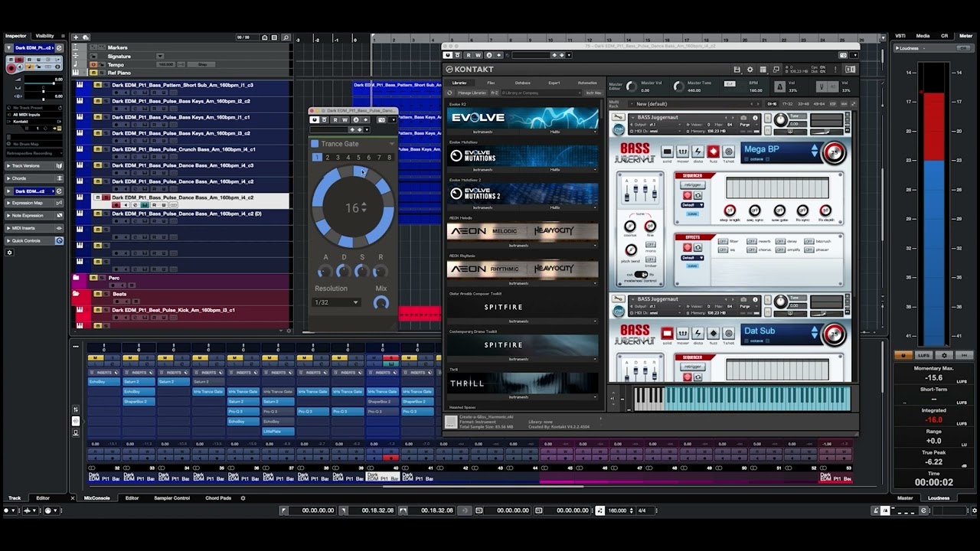Open the Kontakt Automation tab
980x551 pixels.
click(x=587, y=83)
